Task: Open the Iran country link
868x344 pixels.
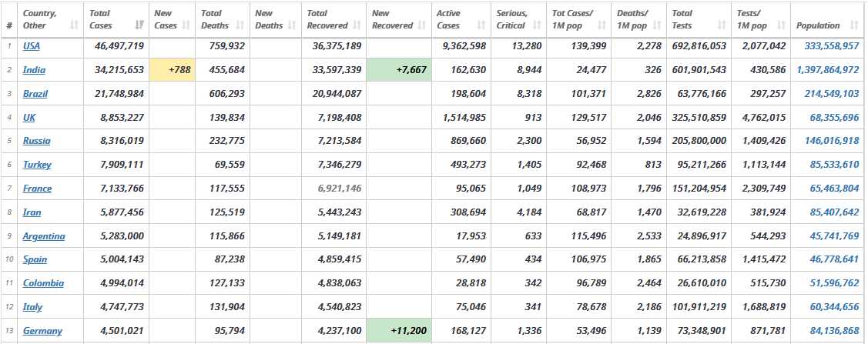Action: click(32, 212)
